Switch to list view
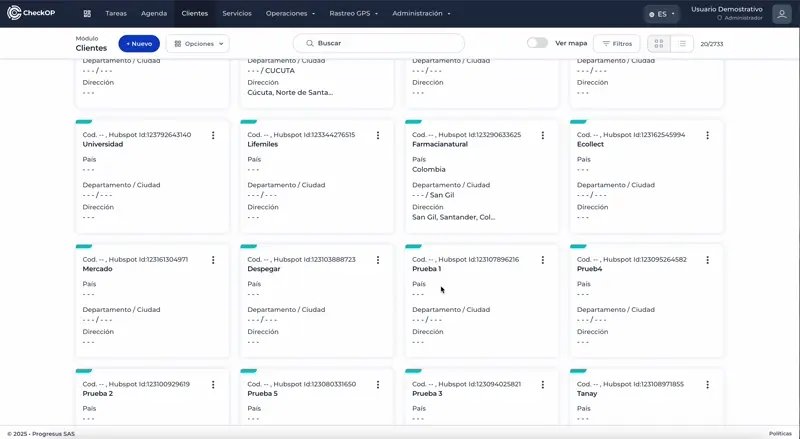 tap(682, 44)
